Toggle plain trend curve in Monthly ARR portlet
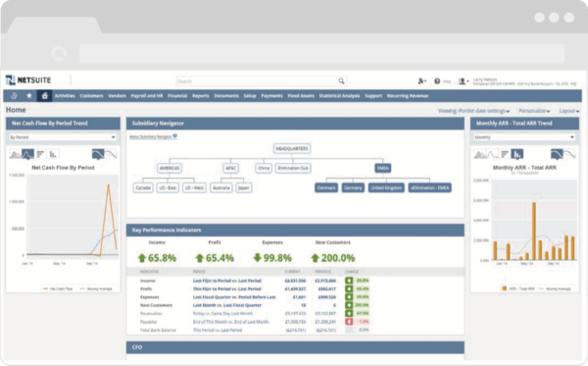This screenshot has width=588, height=366. click(569, 154)
